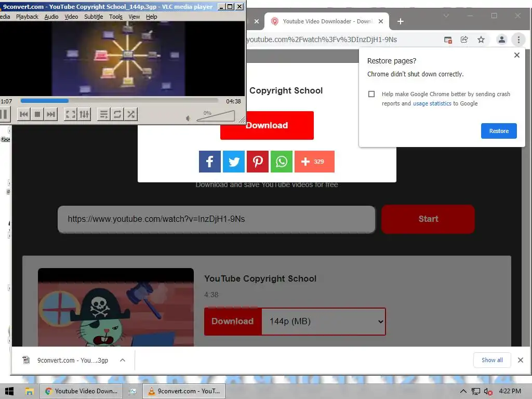Switch to Chrome taskbar button

pyautogui.click(x=81, y=391)
